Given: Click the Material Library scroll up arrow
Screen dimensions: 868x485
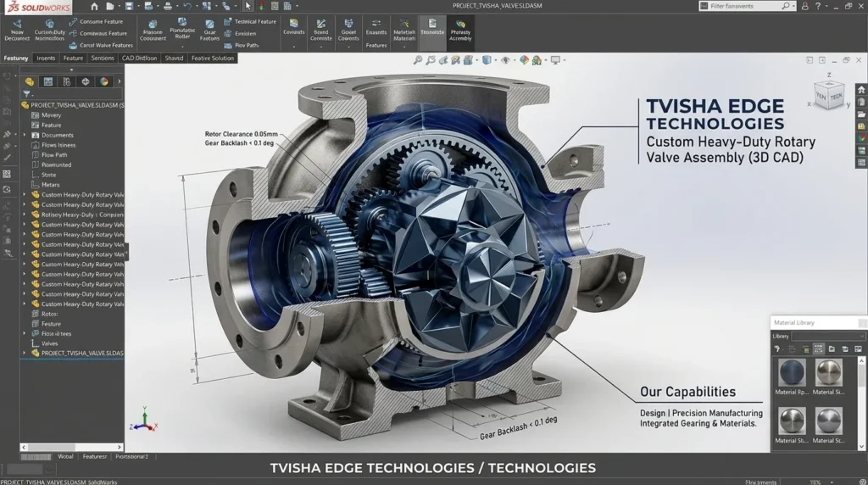Looking at the screenshot, I should [x=861, y=361].
